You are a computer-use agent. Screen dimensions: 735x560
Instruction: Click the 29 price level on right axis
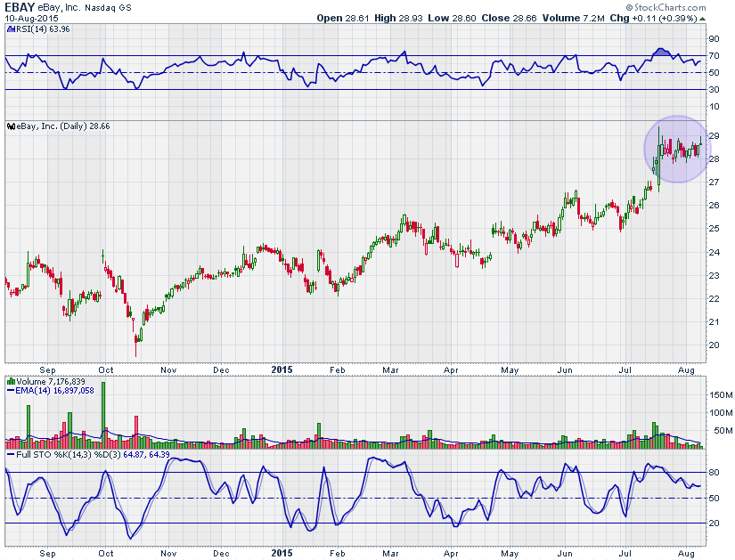715,136
